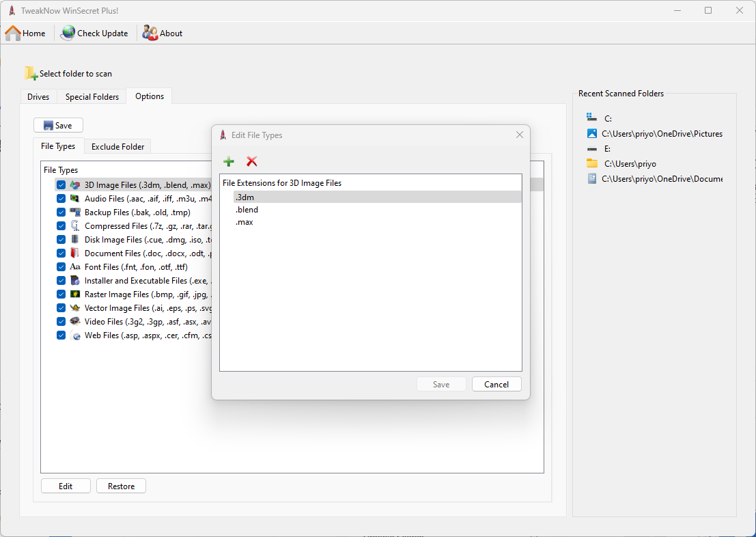Uncheck the Video Files checkbox
The width and height of the screenshot is (756, 537).
click(61, 321)
